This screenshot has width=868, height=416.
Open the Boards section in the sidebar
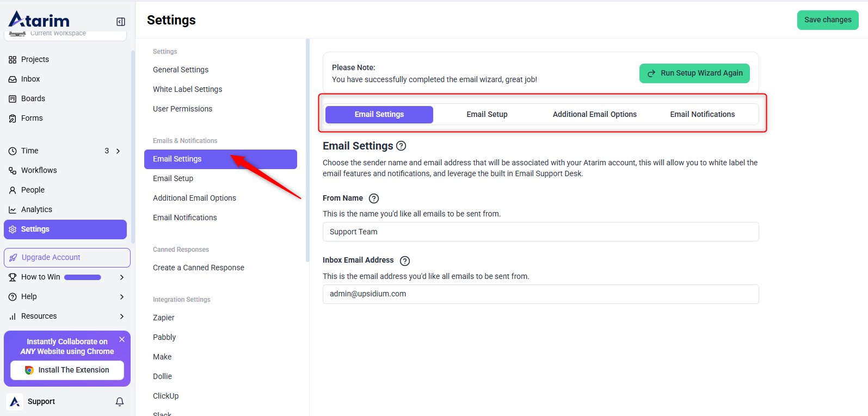(x=33, y=98)
